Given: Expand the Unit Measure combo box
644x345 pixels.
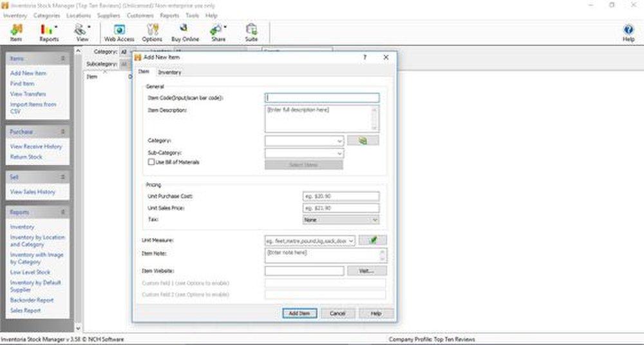Looking at the screenshot, I should tap(351, 241).
